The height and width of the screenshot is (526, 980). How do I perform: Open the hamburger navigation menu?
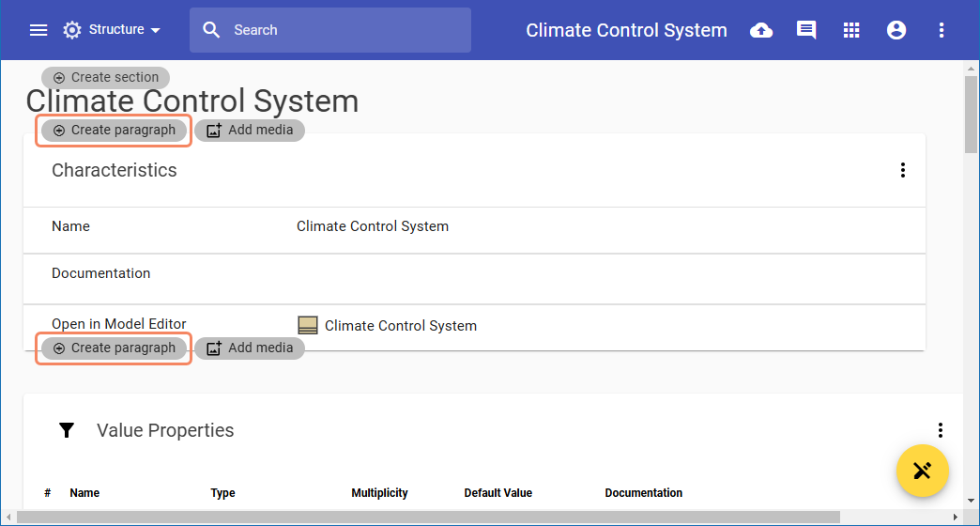tap(38, 30)
